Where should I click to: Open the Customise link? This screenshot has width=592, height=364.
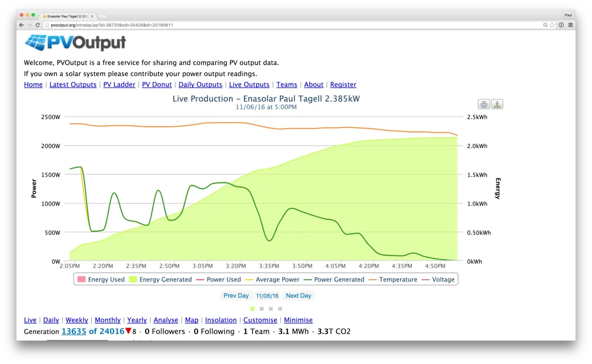[x=260, y=320]
